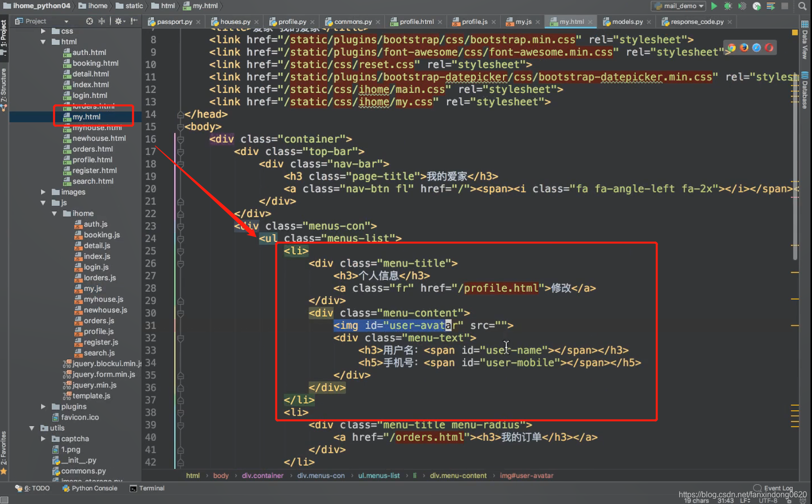Click the concurrency diagram run icon
Image resolution: width=812 pixels, height=504 pixels.
tap(771, 6)
